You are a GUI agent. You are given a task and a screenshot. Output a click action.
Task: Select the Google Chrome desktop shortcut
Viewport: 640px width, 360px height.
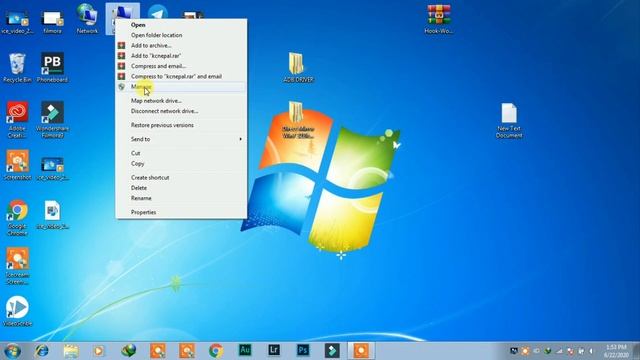coord(17,218)
